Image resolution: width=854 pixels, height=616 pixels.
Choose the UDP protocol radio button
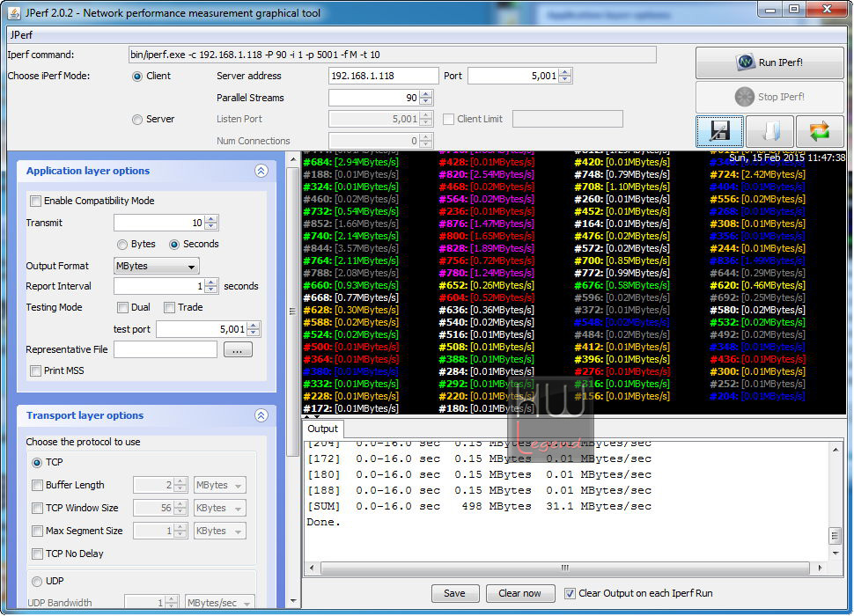click(x=37, y=581)
